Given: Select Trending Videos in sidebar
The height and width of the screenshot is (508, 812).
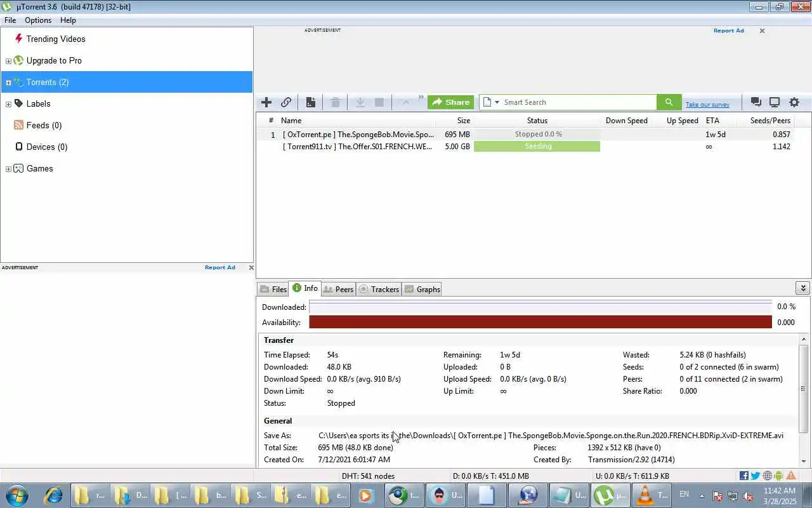Looking at the screenshot, I should click(56, 39).
